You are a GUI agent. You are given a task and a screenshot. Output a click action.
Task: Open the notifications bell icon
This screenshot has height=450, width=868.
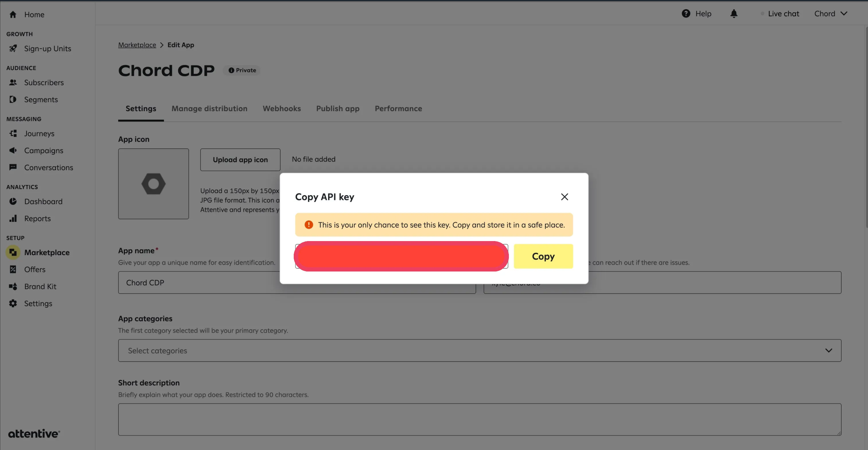[734, 13]
